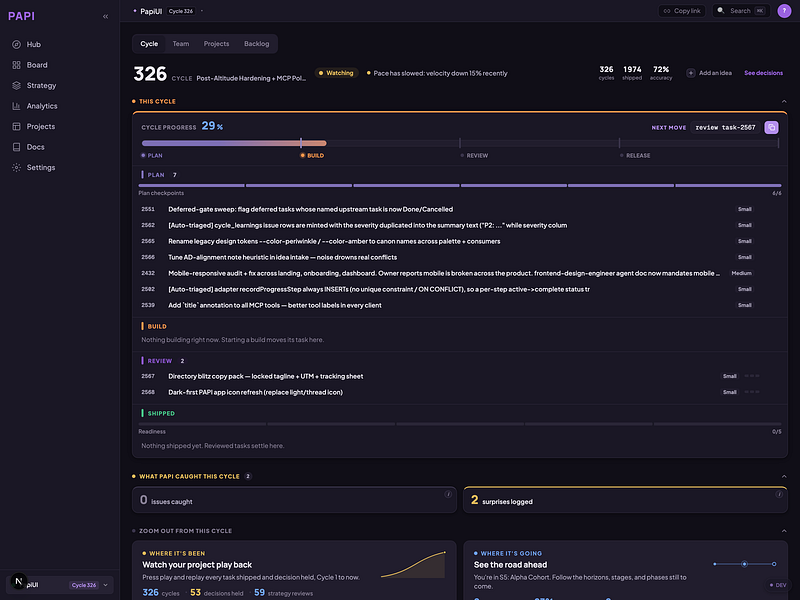
Task: Click the review task-2567 next move
Action: (725, 128)
